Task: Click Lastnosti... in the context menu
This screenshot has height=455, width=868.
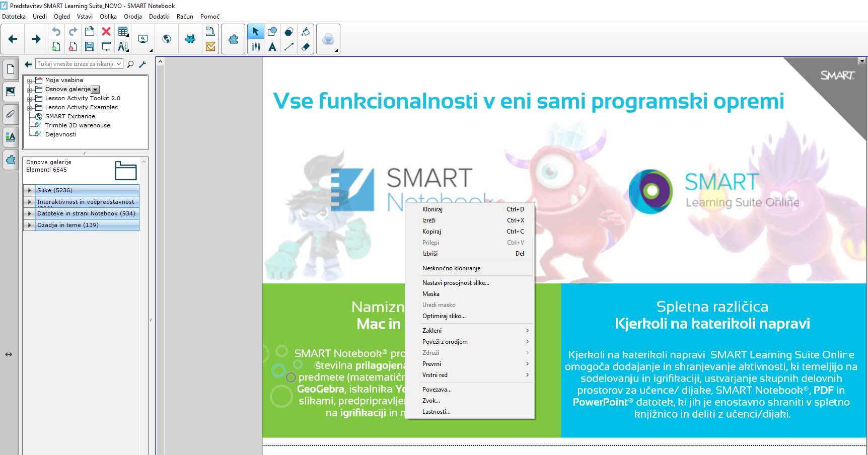Action: 436,412
